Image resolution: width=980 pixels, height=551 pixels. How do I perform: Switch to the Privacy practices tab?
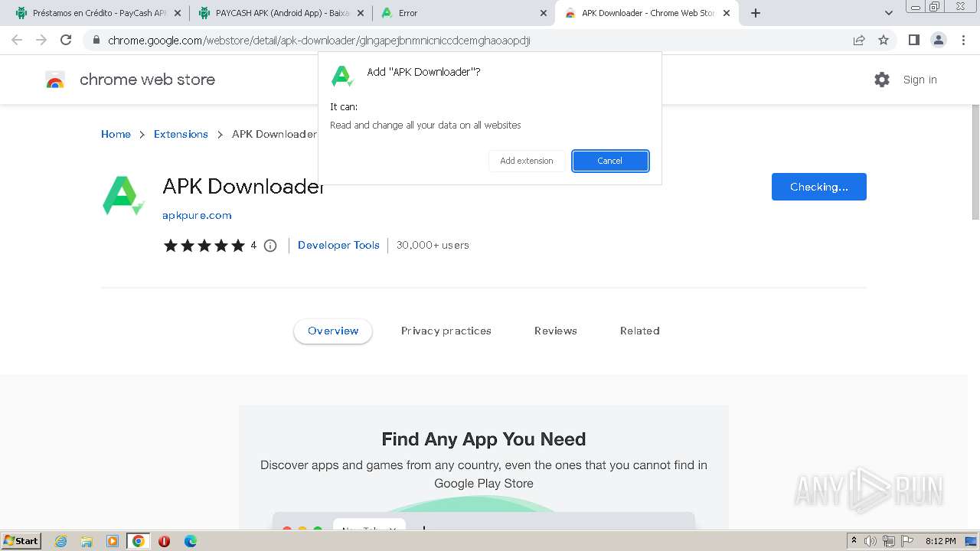click(446, 331)
